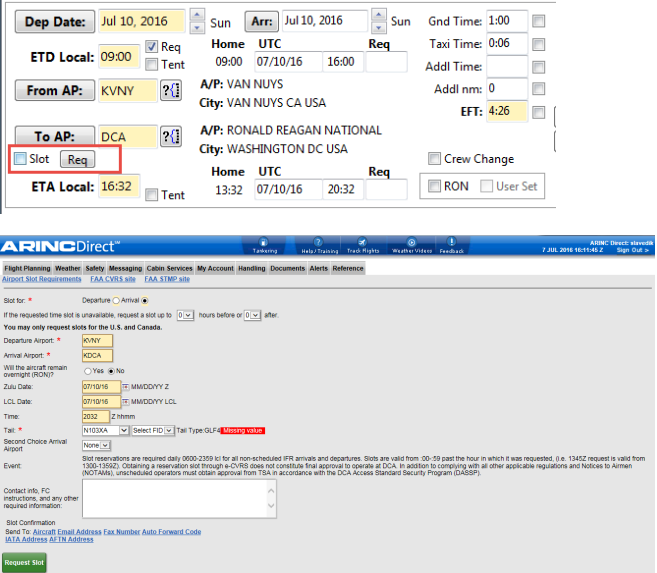This screenshot has height=573, width=657.
Task: Check the box beside Addl nm
Action: point(538,89)
